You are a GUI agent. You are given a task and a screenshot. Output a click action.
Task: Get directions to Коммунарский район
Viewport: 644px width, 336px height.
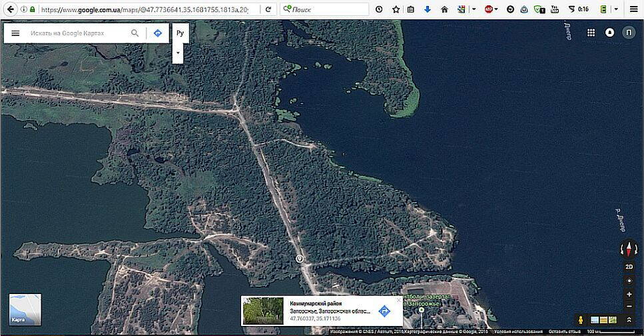click(x=384, y=311)
